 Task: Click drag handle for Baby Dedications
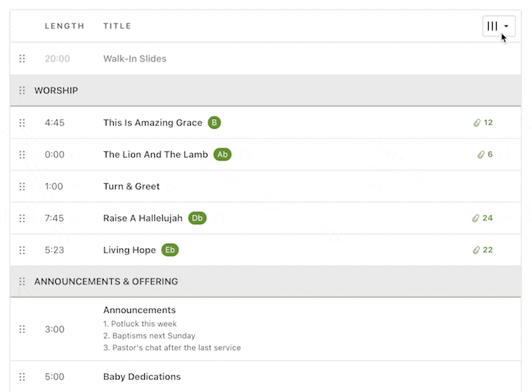pos(22,377)
